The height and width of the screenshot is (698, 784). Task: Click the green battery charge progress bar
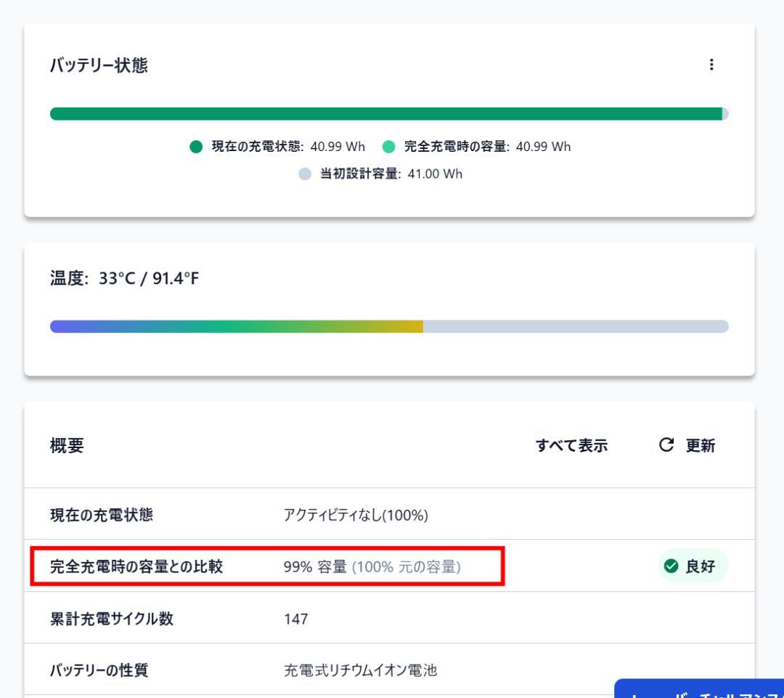coord(385,114)
